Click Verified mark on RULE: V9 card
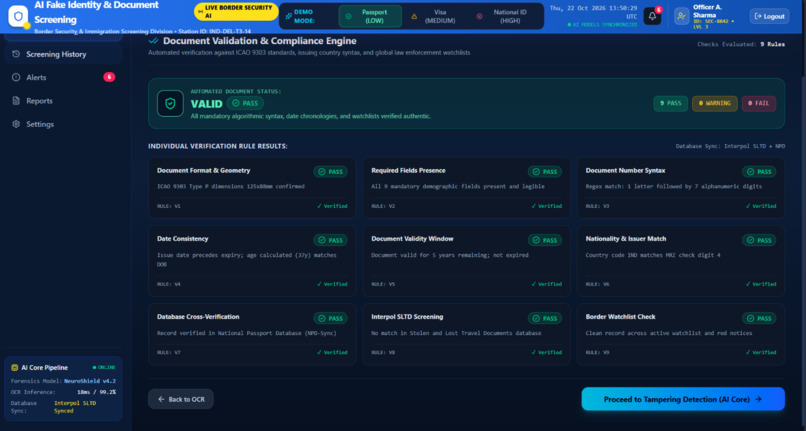 [761, 352]
